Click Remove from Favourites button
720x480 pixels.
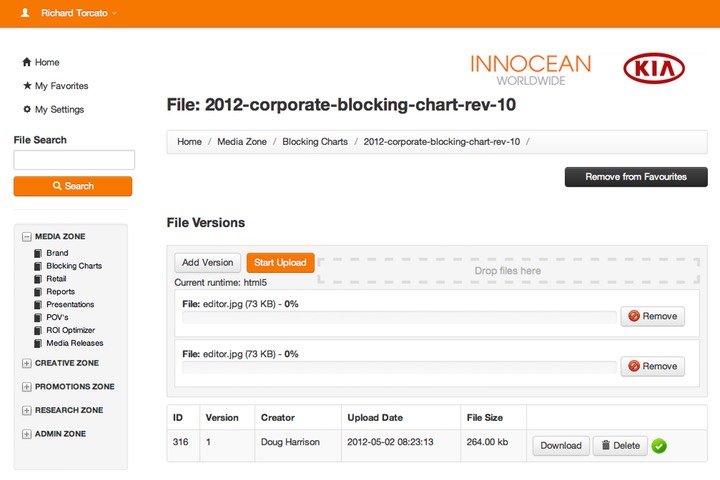636,177
